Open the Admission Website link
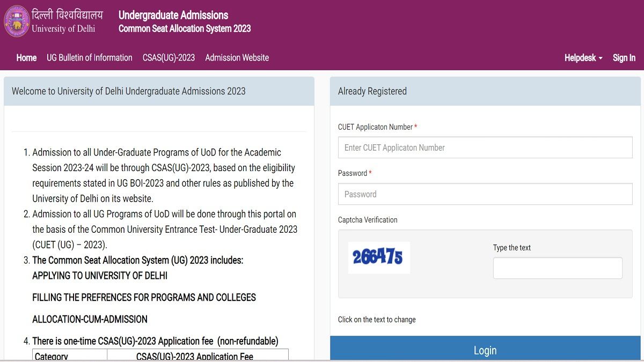This screenshot has height=362, width=644. (x=237, y=57)
